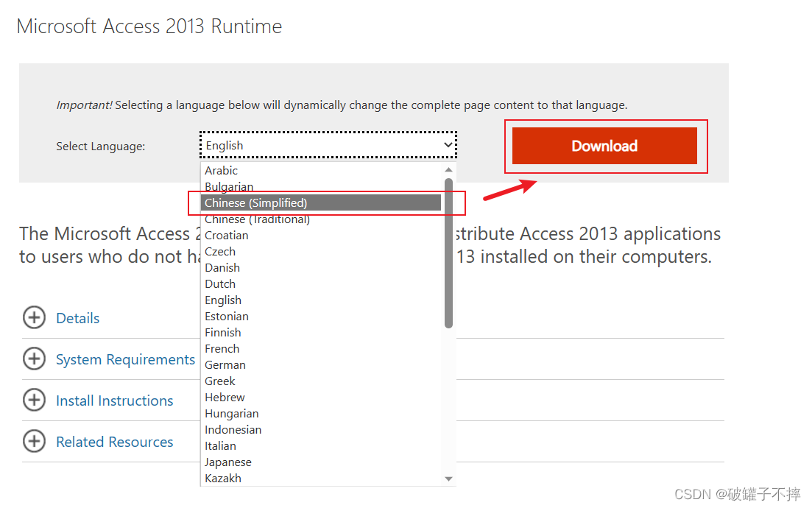The width and height of the screenshot is (812, 508).
Task: Click the language list scrollbar thumb
Action: (448, 253)
